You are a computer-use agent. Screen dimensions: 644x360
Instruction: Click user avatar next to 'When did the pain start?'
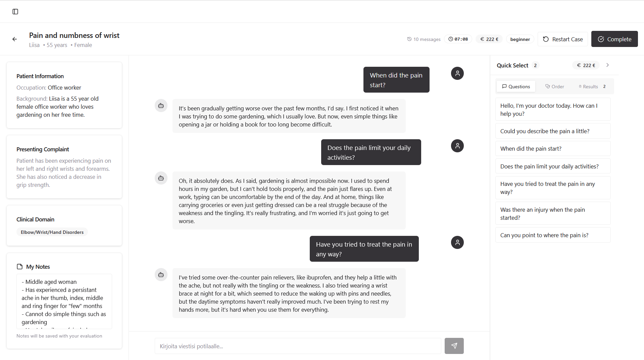(457, 73)
